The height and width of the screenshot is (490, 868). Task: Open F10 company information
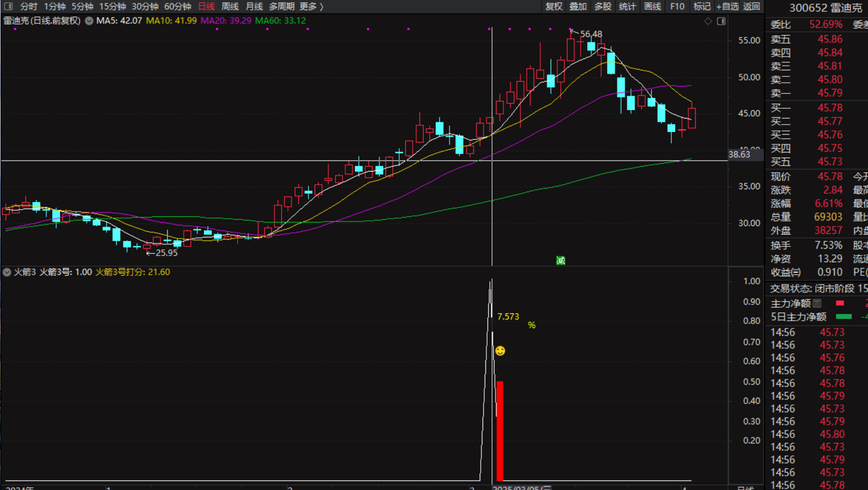677,6
